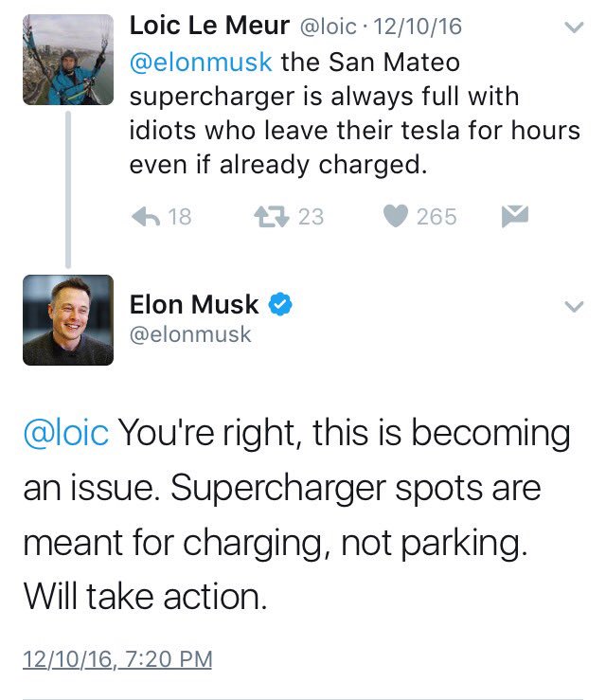View the 265 likes count
This screenshot has width=606, height=700.
point(437,217)
